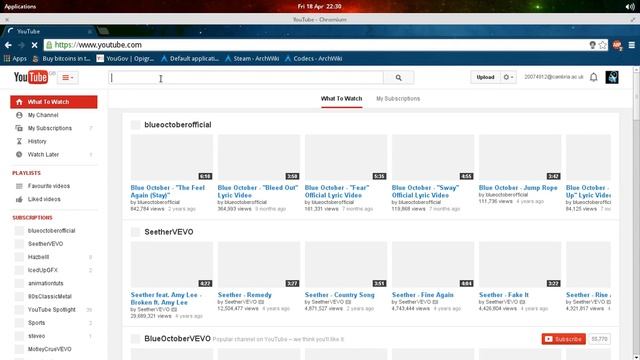This screenshot has height=360, width=640.
Task: Open the Default applications ArchWiki bookmark
Action: [190, 59]
